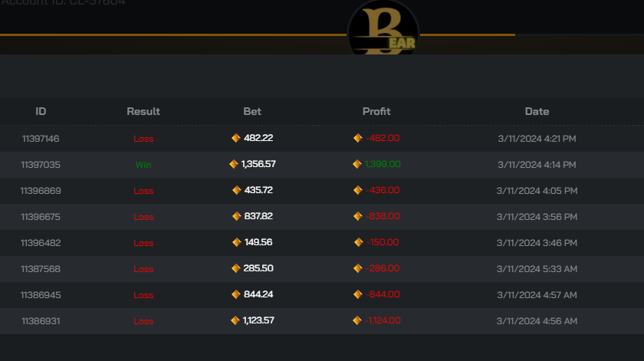Click the gem icon beside profit -1,124.00

pos(357,320)
